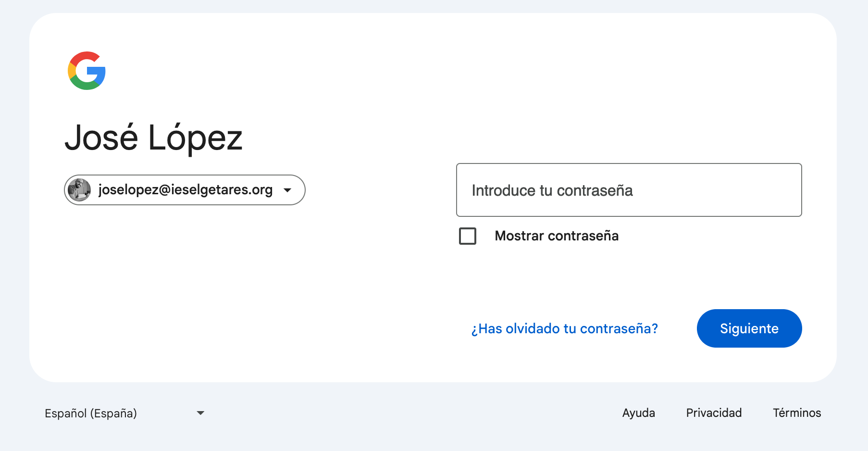Image resolution: width=868 pixels, height=451 pixels.
Task: Click the 'Mostrar contraseña' label text
Action: 557,236
